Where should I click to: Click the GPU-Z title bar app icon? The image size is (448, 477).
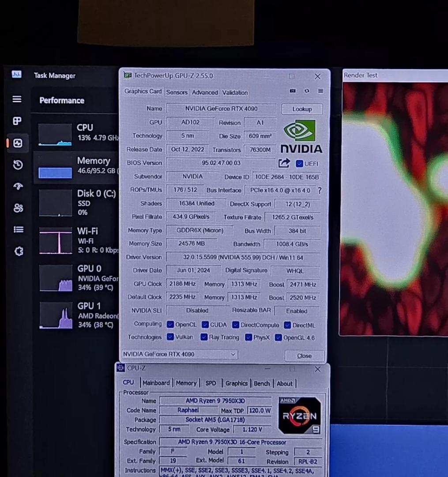pyautogui.click(x=128, y=75)
